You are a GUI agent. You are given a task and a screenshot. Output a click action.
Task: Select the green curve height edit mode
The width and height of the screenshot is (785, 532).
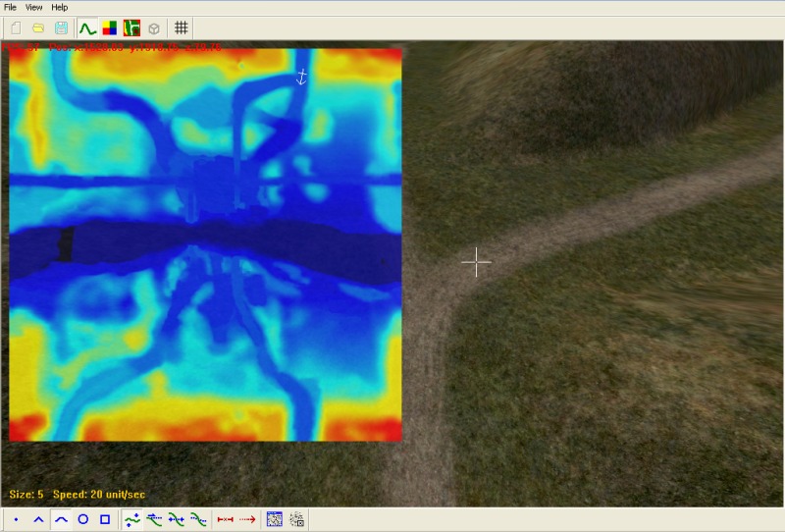[x=87, y=28]
